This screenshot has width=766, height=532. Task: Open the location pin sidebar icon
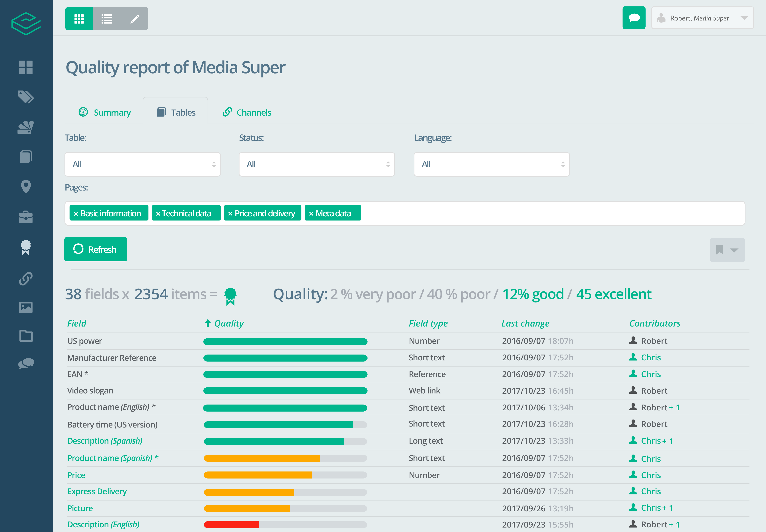click(x=26, y=187)
